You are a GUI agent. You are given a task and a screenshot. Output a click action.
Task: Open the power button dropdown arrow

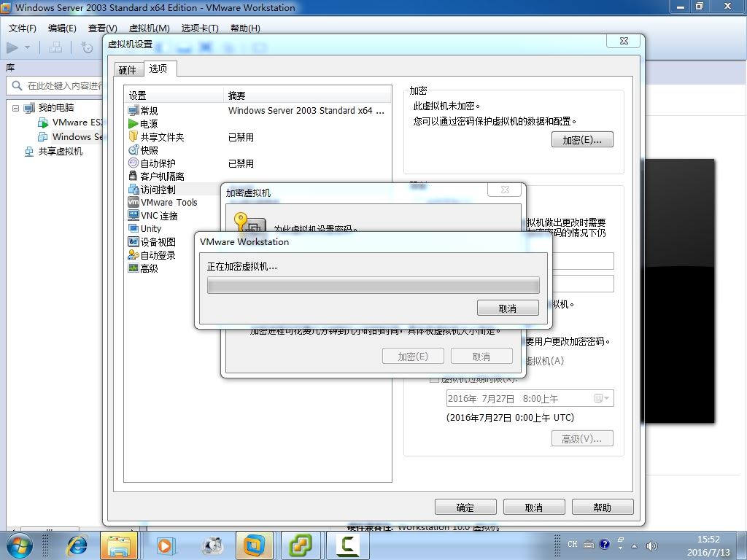27,47
